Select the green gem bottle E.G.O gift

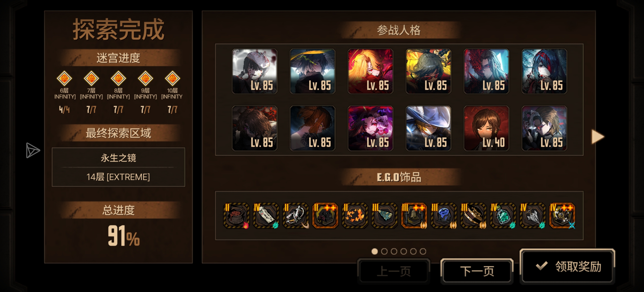(503, 215)
